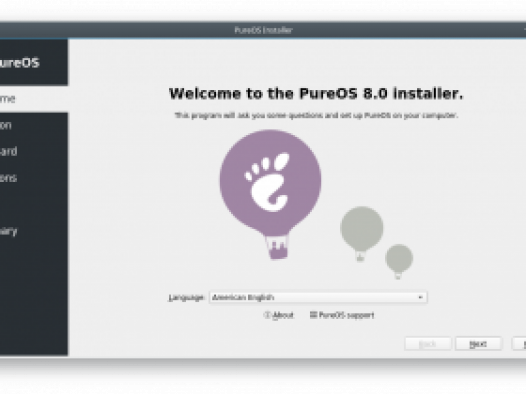Open the PureOS support text link
Viewport: 526px width, 394px height.
(x=346, y=315)
